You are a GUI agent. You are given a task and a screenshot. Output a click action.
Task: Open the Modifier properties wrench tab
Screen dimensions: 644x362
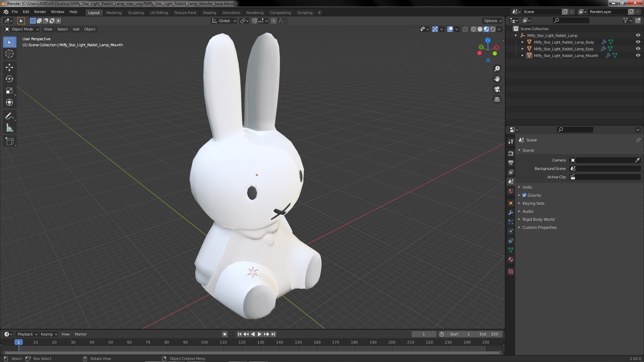coord(511,213)
